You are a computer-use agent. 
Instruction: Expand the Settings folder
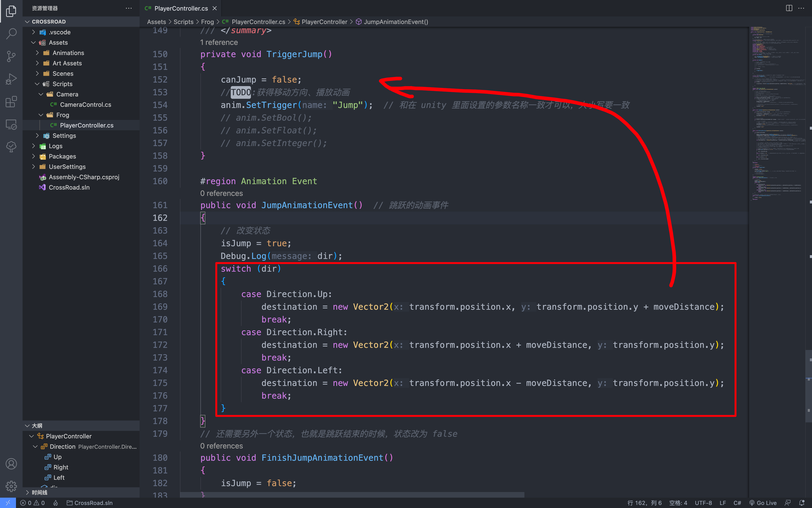(81, 136)
